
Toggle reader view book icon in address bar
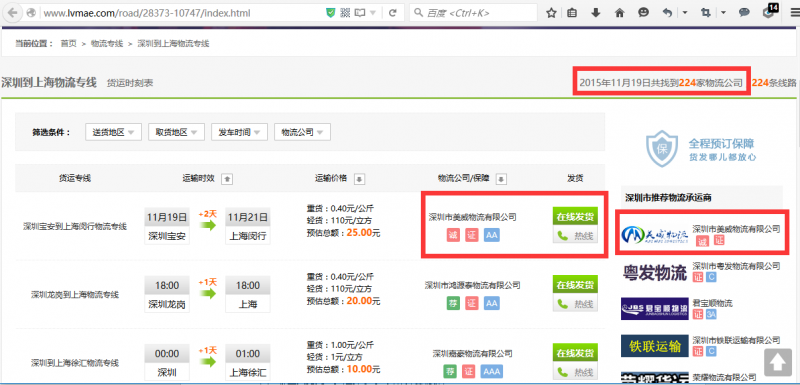pyautogui.click(x=360, y=13)
